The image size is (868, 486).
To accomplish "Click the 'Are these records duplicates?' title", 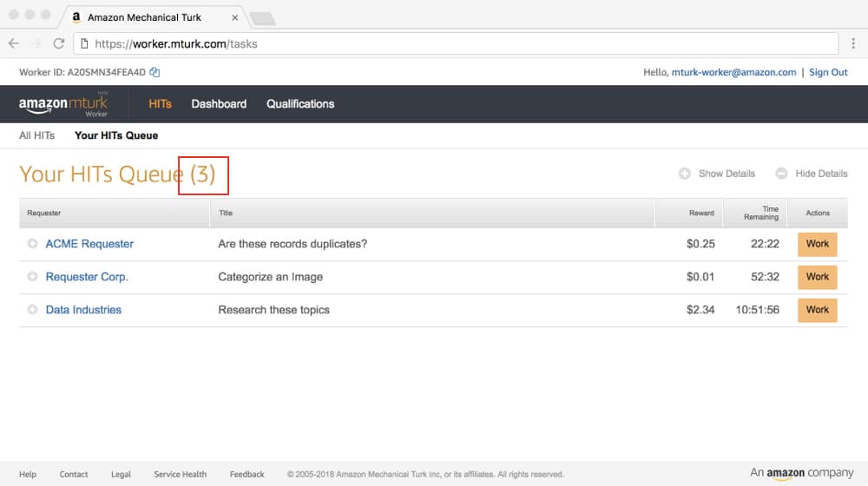I will coord(293,244).
